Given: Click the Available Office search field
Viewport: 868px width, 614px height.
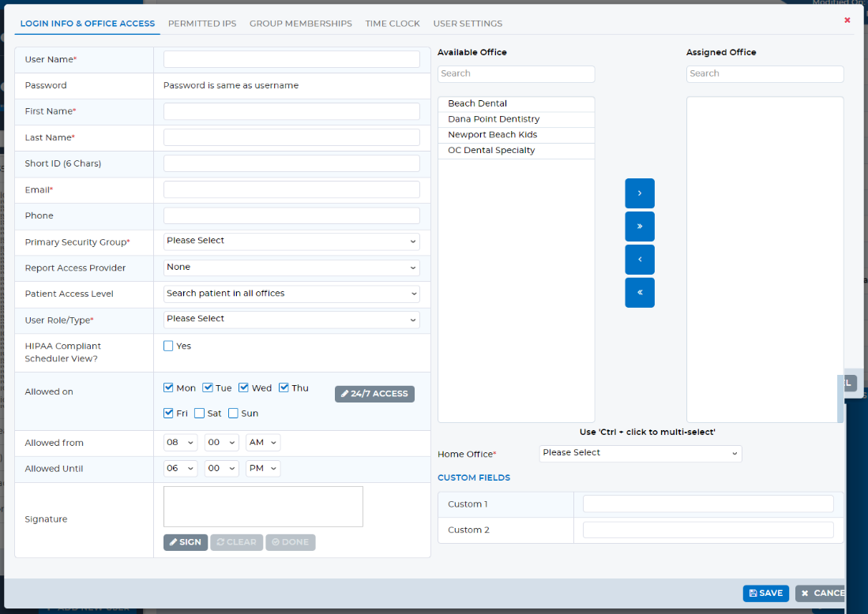Looking at the screenshot, I should click(516, 73).
